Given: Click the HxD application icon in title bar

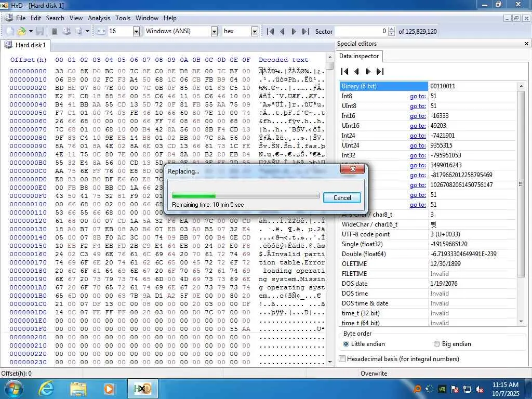Looking at the screenshot, I should tap(4, 5).
